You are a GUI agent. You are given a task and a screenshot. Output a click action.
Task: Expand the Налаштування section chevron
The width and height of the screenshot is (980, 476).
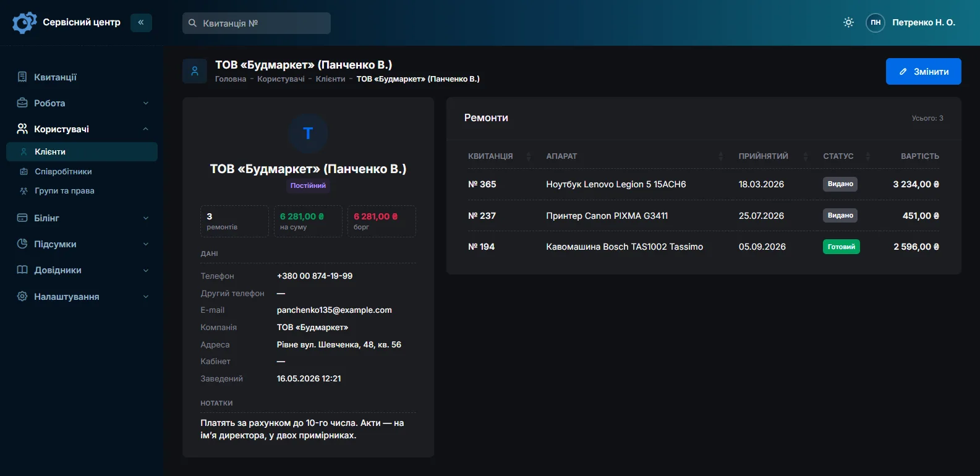tap(146, 297)
